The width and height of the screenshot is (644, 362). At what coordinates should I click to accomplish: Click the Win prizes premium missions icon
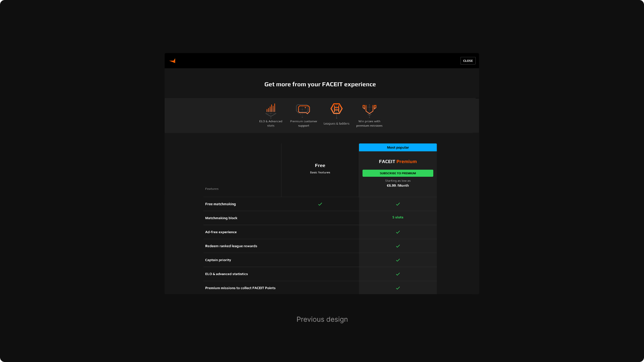pos(369,109)
